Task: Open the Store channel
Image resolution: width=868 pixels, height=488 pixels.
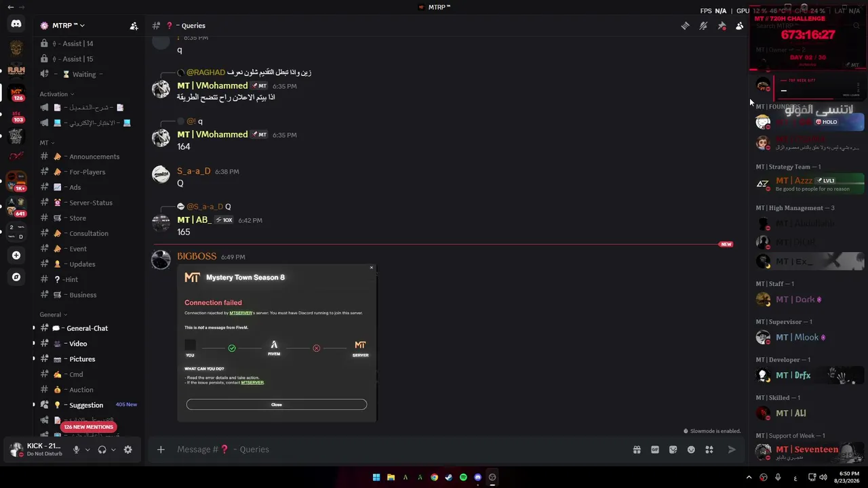Action: click(x=88, y=218)
